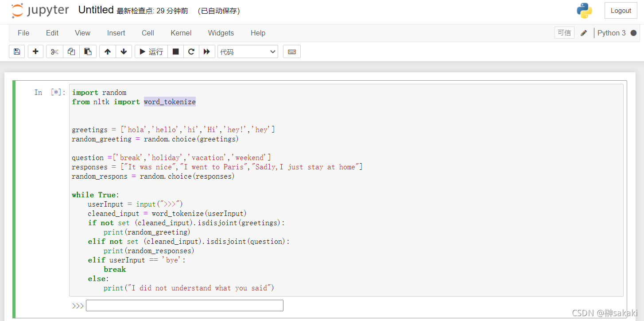Interrupt the kernel with stop icon
The height and width of the screenshot is (321, 644).
(175, 51)
